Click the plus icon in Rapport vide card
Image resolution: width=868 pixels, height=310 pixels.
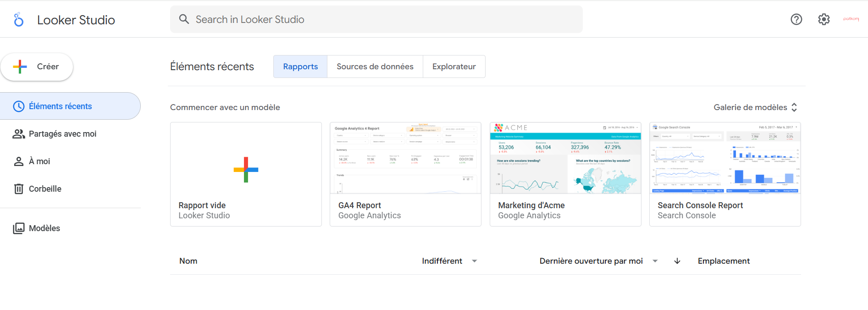[x=246, y=170]
